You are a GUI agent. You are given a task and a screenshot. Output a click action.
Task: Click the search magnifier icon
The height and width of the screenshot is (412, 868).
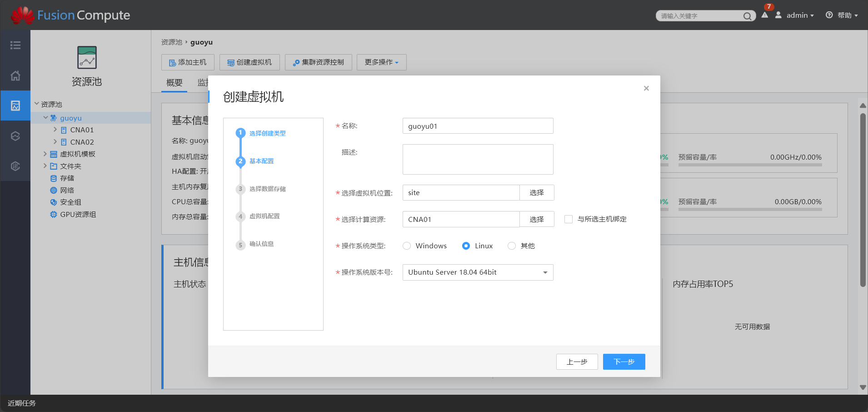[747, 16]
